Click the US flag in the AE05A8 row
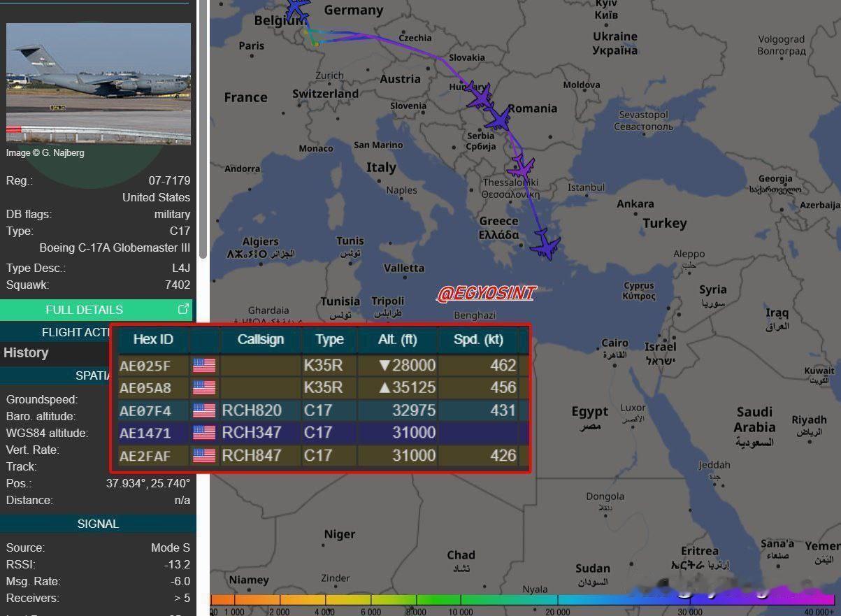Screen dimensions: 841x616 (204, 387)
